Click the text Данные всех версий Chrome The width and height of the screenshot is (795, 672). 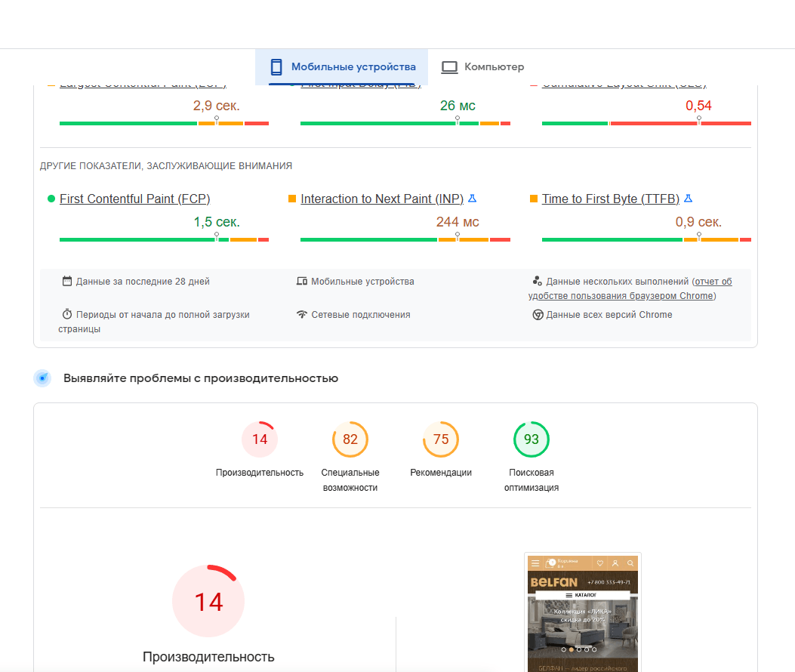(x=609, y=314)
